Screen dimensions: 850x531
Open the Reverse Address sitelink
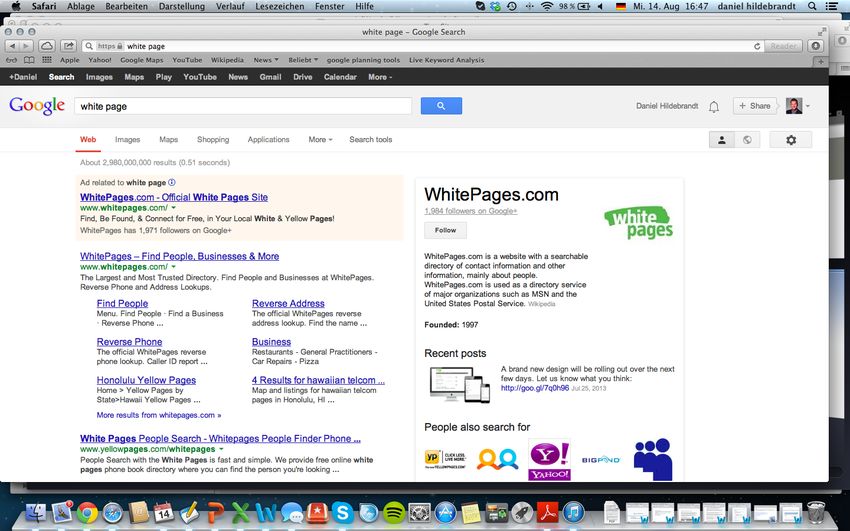click(x=288, y=303)
